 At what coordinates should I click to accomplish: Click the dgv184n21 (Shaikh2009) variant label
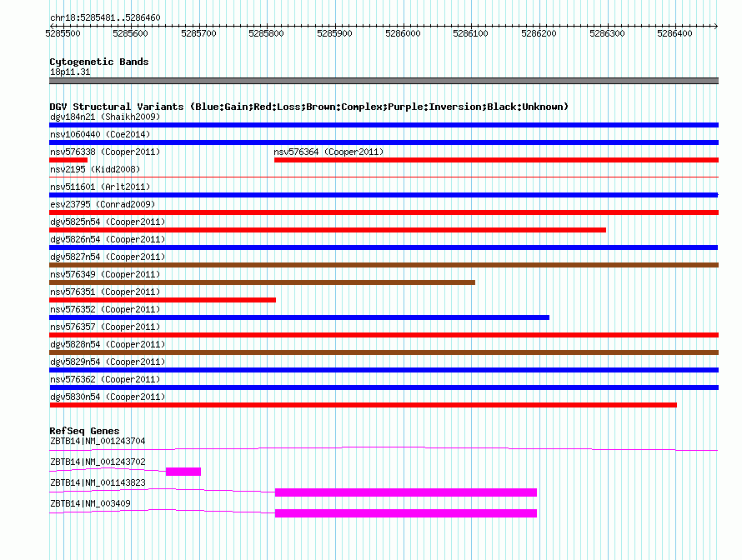[x=105, y=117]
